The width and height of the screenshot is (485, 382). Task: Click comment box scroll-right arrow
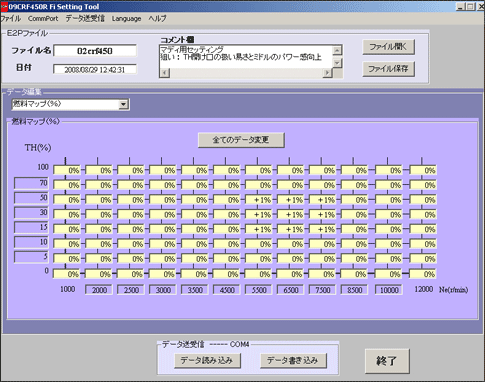tap(327, 73)
